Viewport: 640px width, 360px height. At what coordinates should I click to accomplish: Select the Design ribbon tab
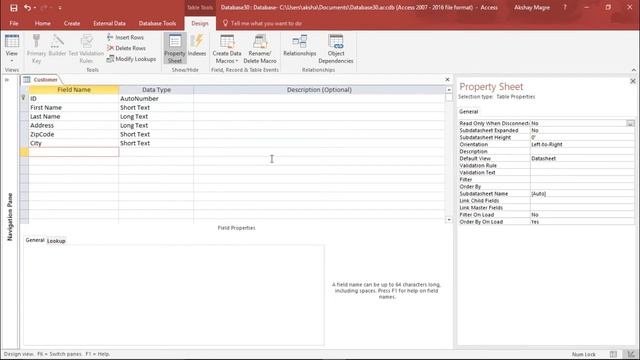coord(200,23)
